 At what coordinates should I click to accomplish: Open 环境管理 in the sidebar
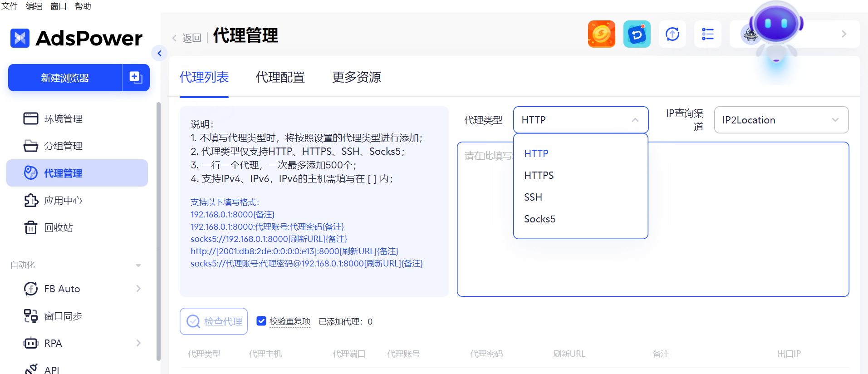(x=77, y=118)
